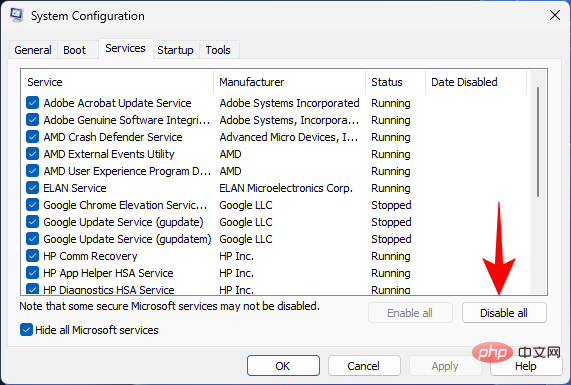Toggle Hide all Microsoft services checkbox
571x385 pixels.
[x=26, y=330]
